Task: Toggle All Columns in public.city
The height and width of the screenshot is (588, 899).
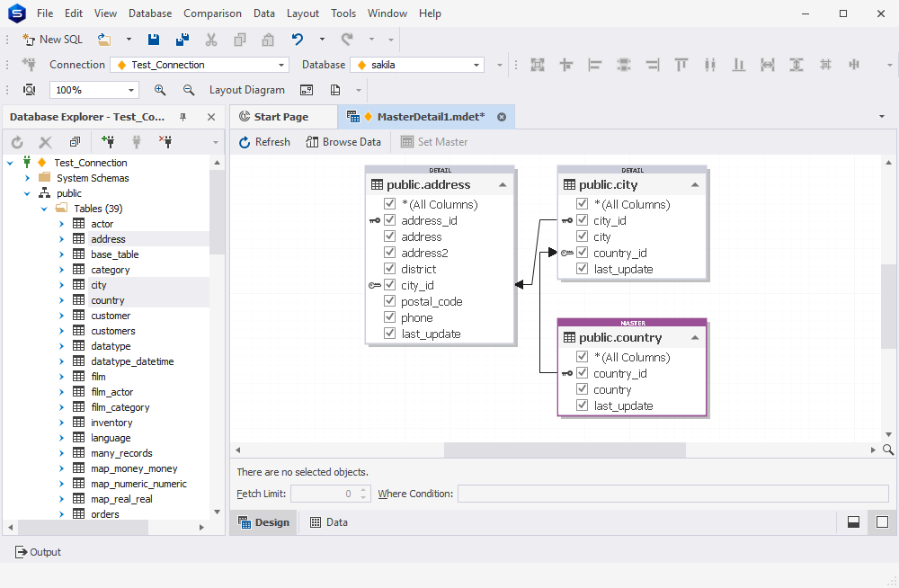Action: [x=582, y=204]
